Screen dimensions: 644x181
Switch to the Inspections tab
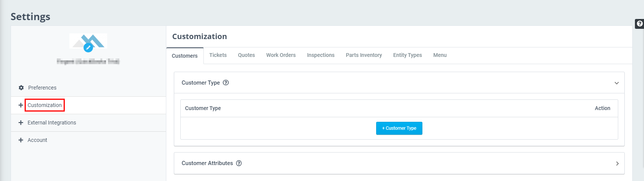click(x=320, y=55)
